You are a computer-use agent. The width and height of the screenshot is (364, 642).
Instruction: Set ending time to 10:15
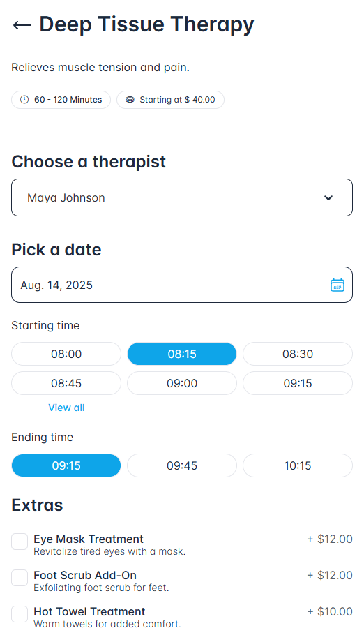298,465
